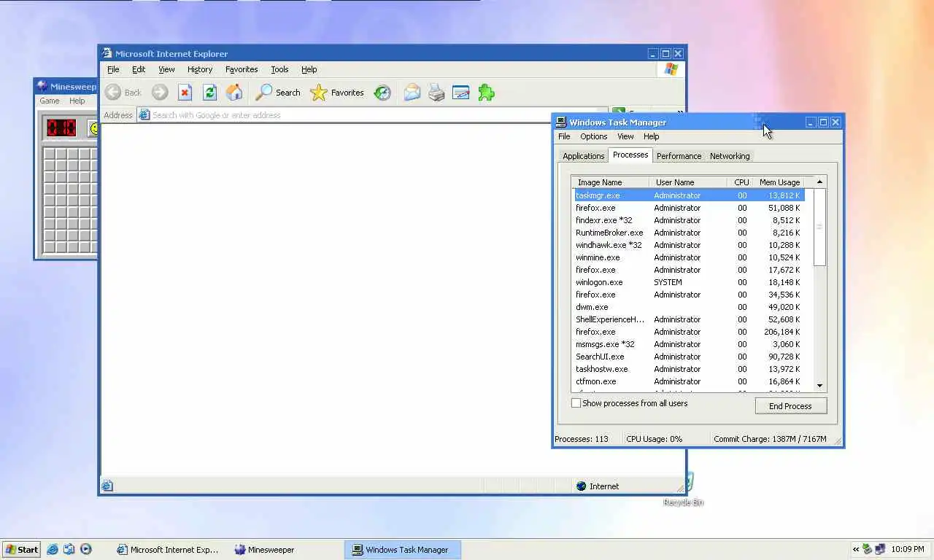The image size is (934, 560).
Task: Click the Mail envelope toolbar icon
Action: coord(412,93)
